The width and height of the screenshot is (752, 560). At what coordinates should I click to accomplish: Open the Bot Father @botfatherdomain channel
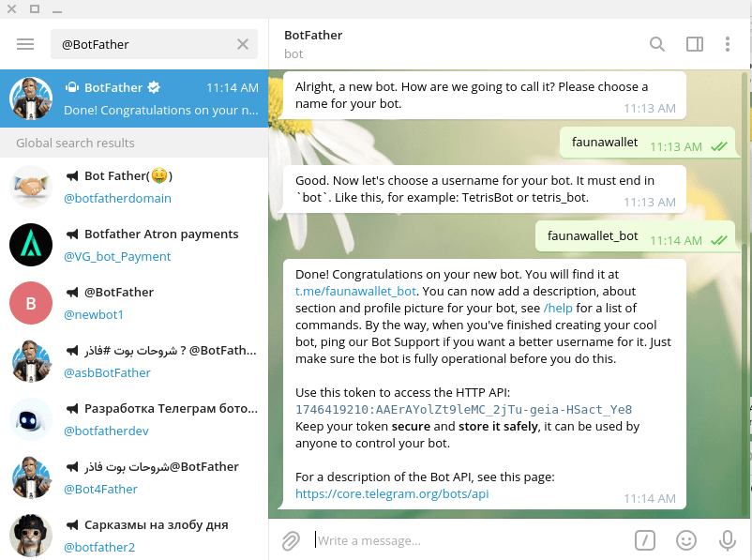(x=134, y=187)
